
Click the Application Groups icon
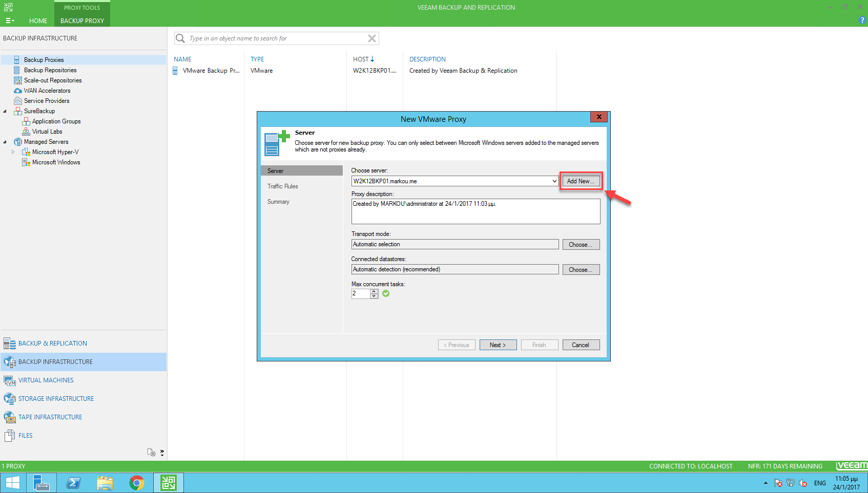tap(26, 121)
